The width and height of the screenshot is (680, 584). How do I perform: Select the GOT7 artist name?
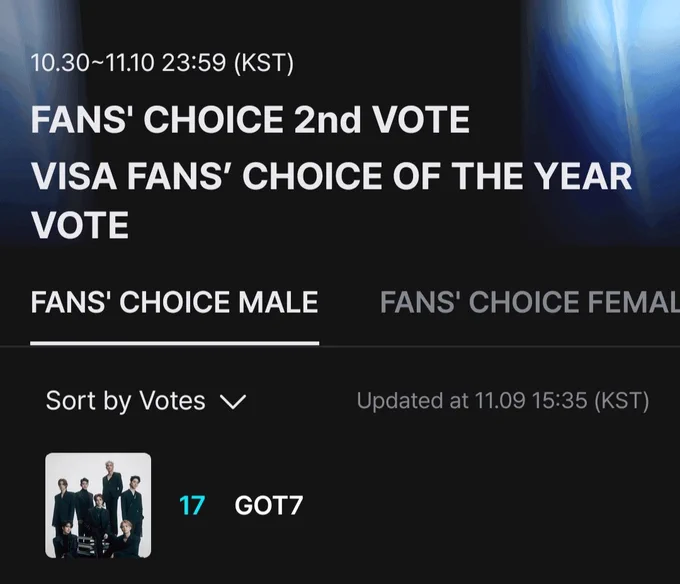pyautogui.click(x=268, y=505)
